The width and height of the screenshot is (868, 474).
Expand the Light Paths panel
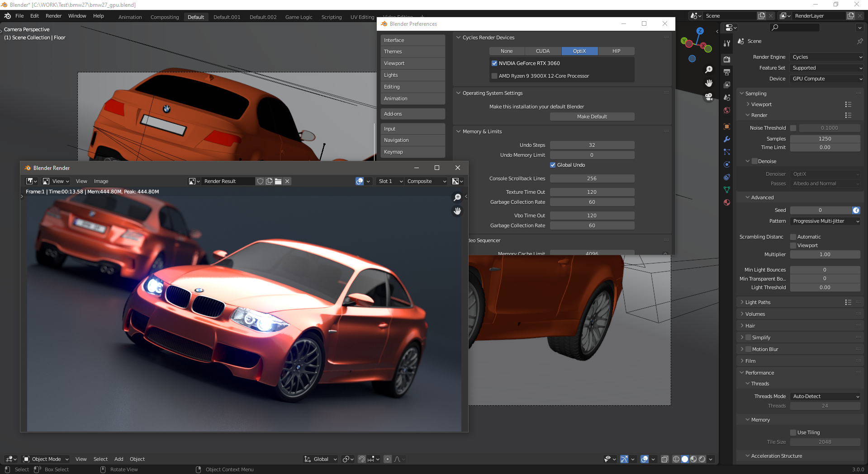click(758, 302)
